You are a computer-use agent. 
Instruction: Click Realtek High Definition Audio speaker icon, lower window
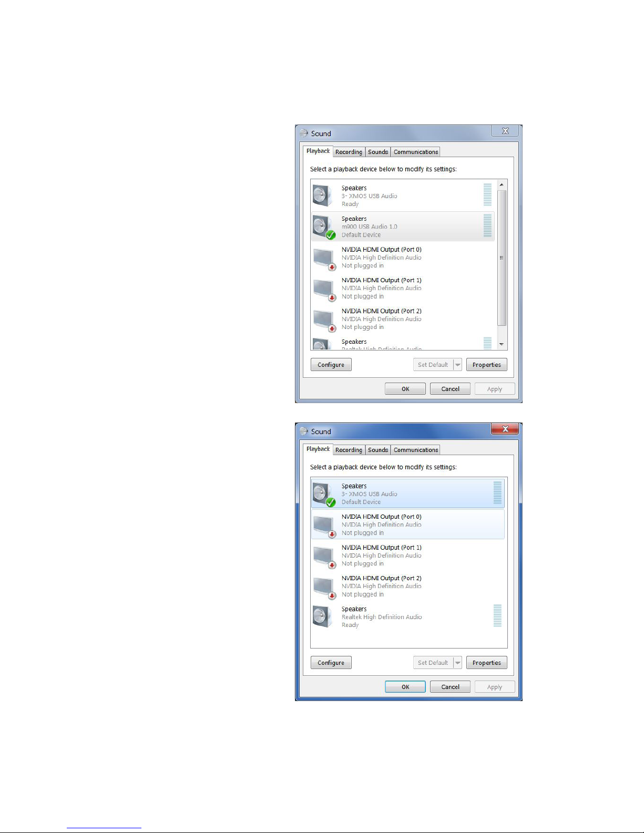(x=323, y=616)
